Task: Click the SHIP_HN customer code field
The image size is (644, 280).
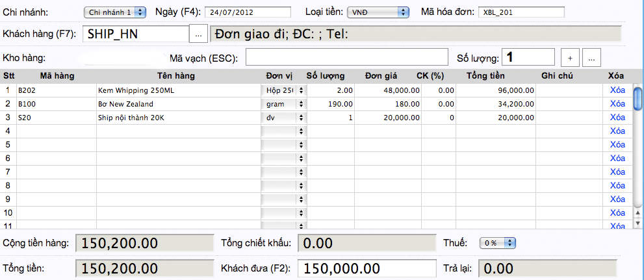Action: pyautogui.click(x=135, y=34)
